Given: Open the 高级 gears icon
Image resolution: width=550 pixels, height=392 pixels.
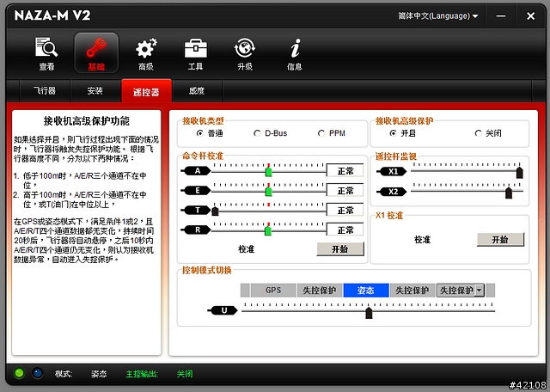Looking at the screenshot, I should pyautogui.click(x=146, y=53).
